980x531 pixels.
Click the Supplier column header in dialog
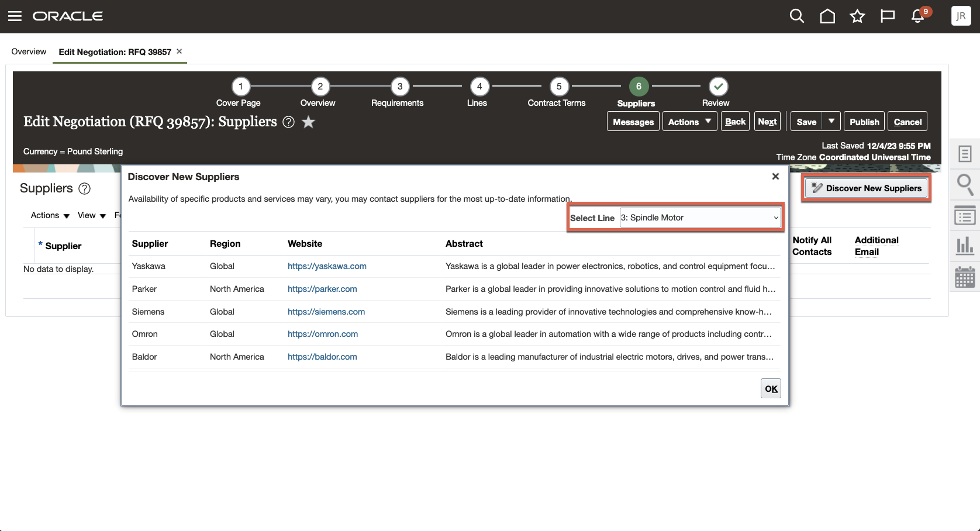(150, 244)
